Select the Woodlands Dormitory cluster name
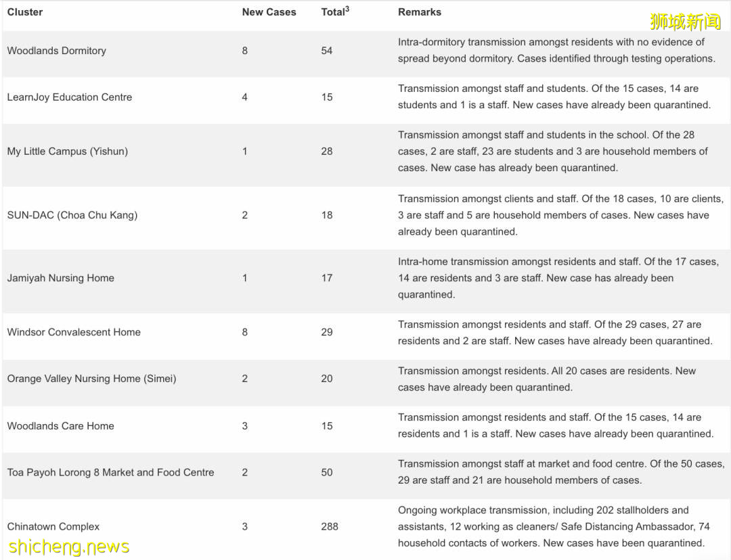Viewport: 731px width, 560px height. (56, 51)
